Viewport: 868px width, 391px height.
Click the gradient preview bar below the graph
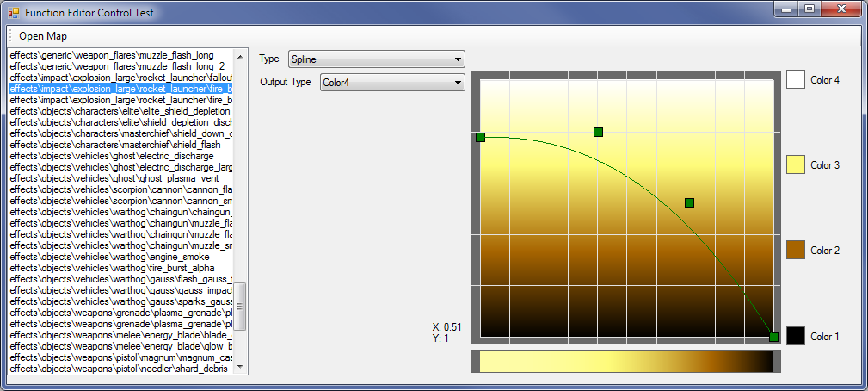point(626,362)
